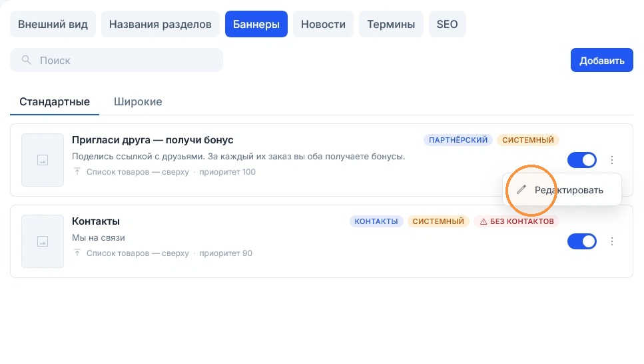Select the Стандартные tab

tap(55, 101)
